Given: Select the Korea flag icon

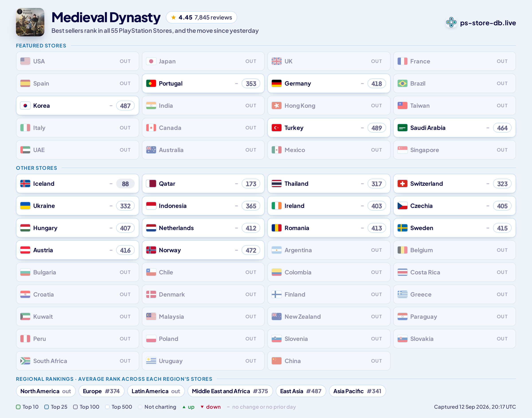Looking at the screenshot, I should coord(25,106).
